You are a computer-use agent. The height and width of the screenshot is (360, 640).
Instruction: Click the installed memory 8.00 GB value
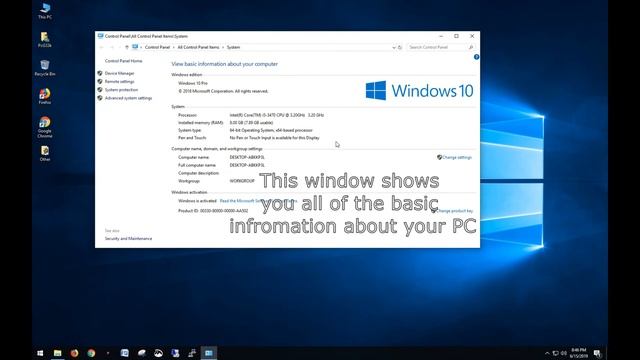click(x=251, y=122)
